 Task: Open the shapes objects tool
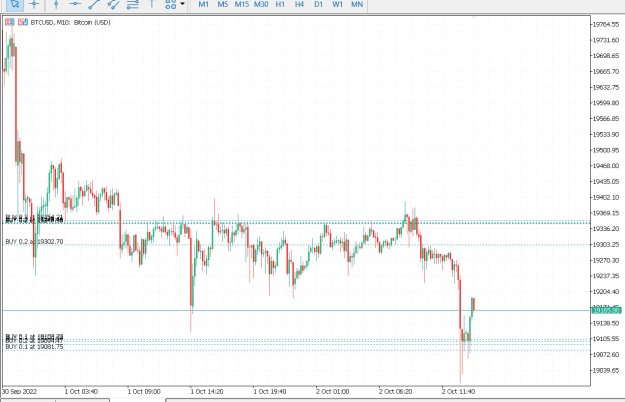pyautogui.click(x=171, y=4)
